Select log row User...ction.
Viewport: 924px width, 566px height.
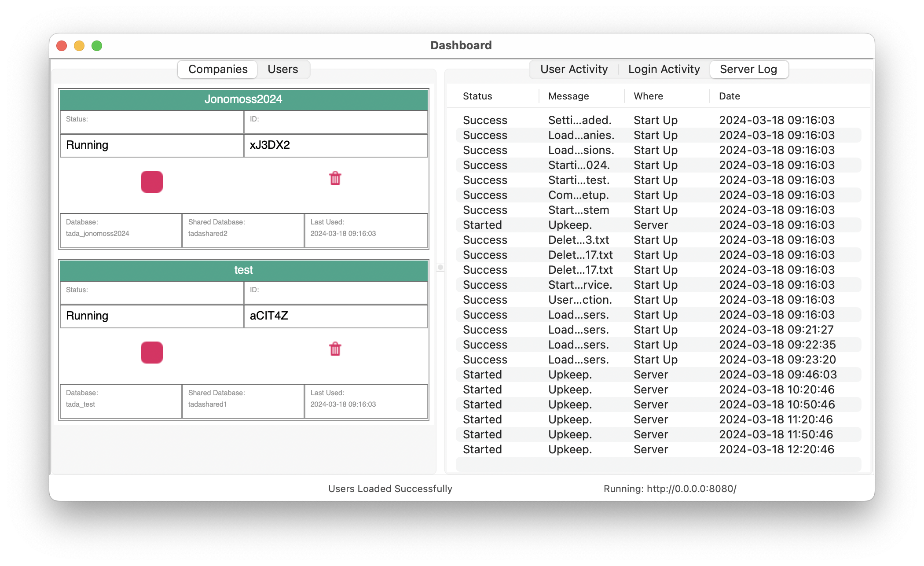tap(658, 300)
